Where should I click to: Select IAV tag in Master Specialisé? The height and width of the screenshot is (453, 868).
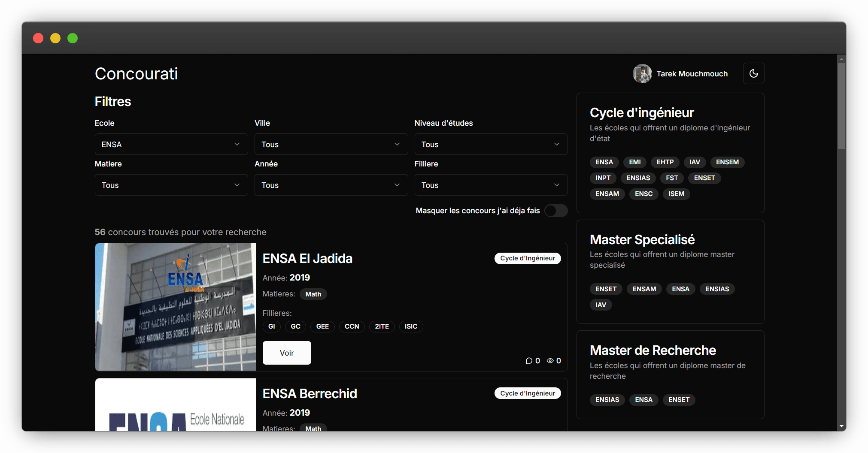click(x=601, y=305)
